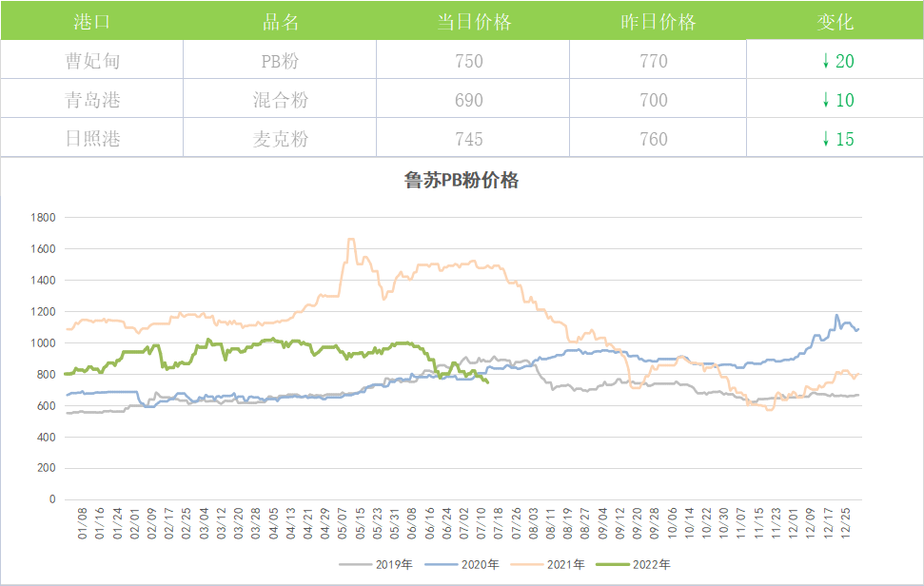Click the down arrow beside 20
This screenshot has height=586, width=924.
point(825,62)
